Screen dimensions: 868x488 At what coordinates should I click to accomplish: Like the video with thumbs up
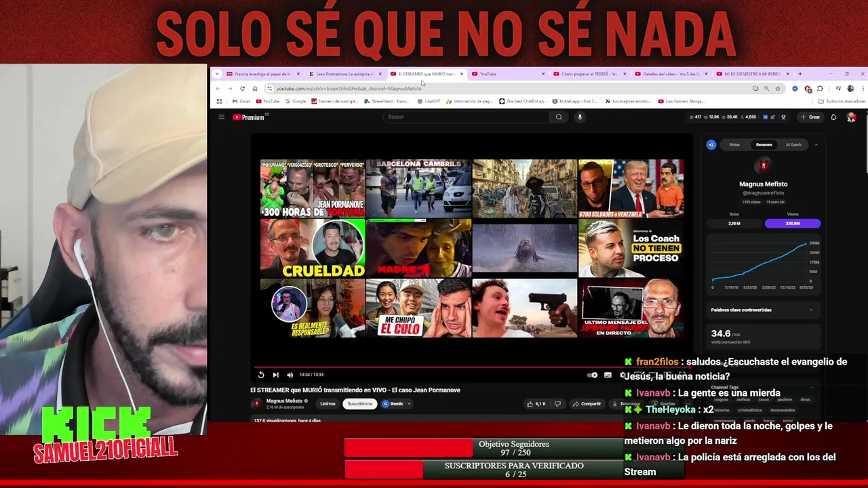coord(536,404)
